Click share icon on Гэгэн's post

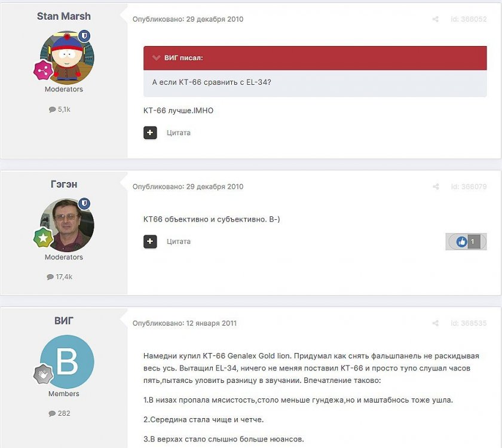436,186
